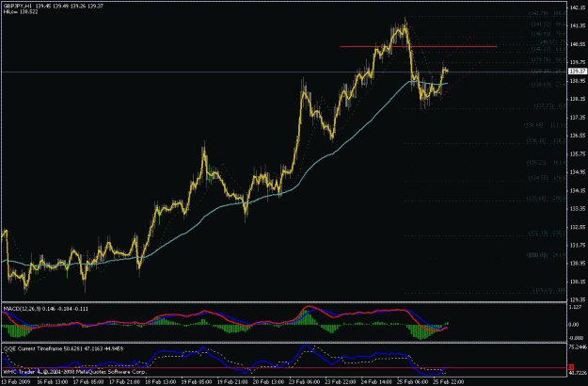Click the 25 Feb 06:00 time label
The image size is (588, 386).
coord(412,382)
